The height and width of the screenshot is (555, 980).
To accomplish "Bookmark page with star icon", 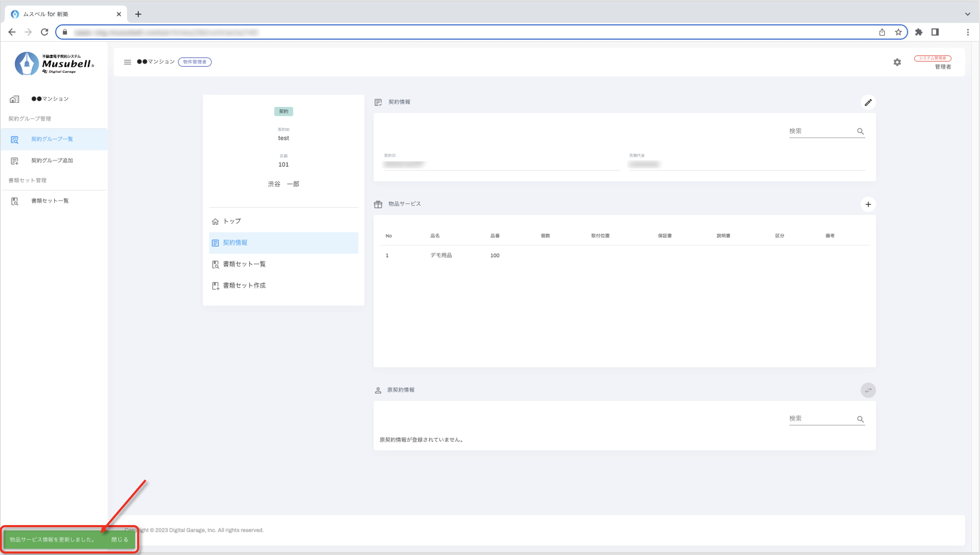I will pyautogui.click(x=898, y=32).
